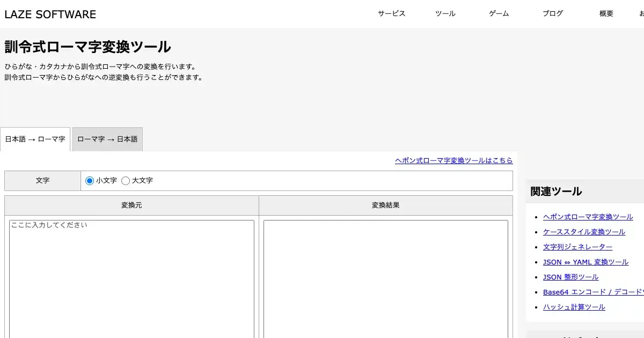
Task: Switch to the 日本語 → ローマ字 tab
Action: (x=35, y=139)
